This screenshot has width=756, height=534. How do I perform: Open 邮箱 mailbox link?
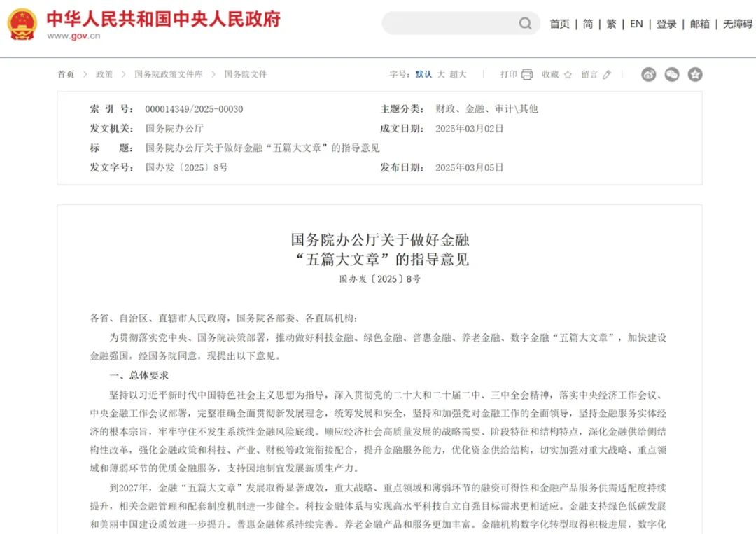tap(700, 24)
